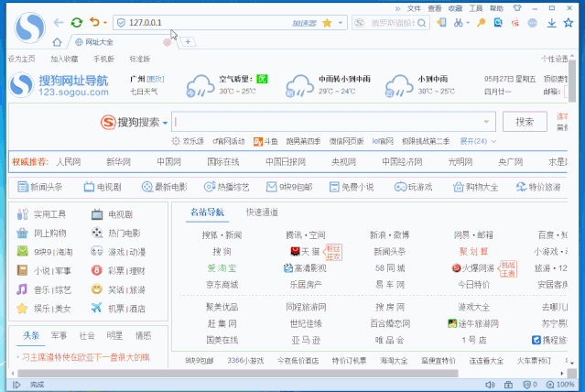Click the magnifier in browser search box
The image size is (585, 392).
422,23
